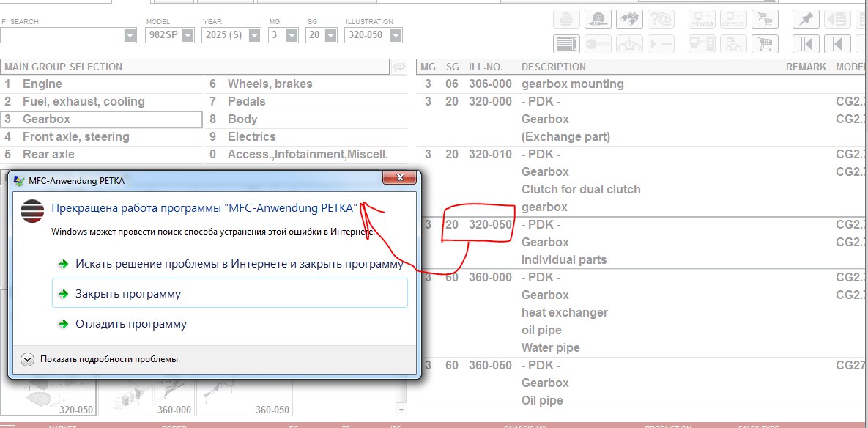The width and height of the screenshot is (868, 428).
Task: Click Отладить программу option
Action: coord(131,324)
